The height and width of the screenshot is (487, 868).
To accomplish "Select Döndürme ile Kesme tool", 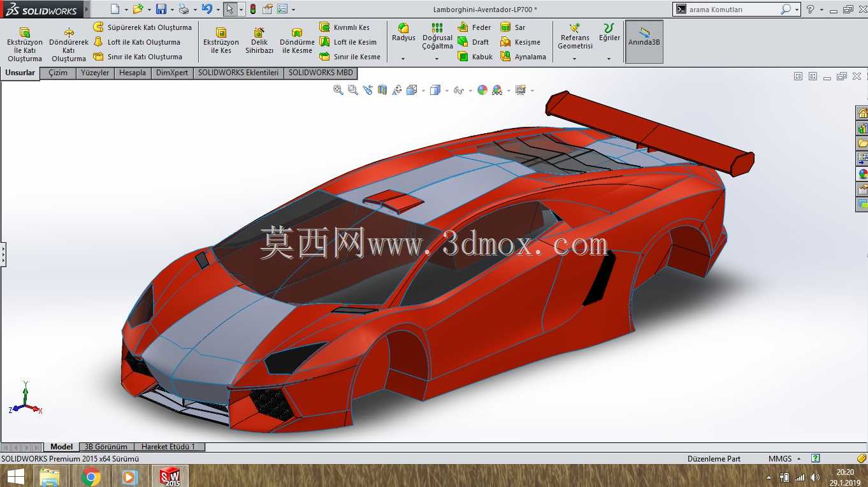I will point(297,40).
